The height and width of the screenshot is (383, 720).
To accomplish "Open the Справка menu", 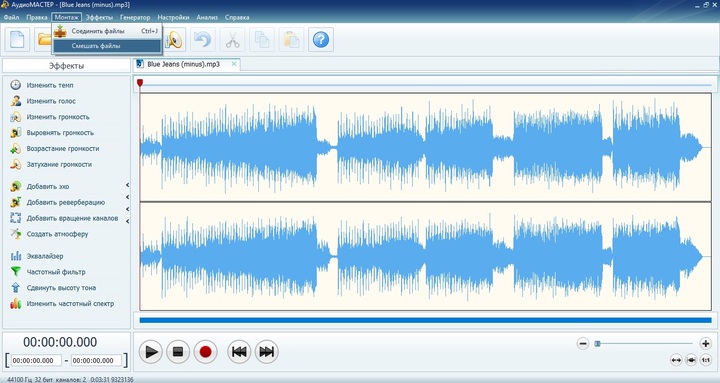I will pyautogui.click(x=237, y=17).
